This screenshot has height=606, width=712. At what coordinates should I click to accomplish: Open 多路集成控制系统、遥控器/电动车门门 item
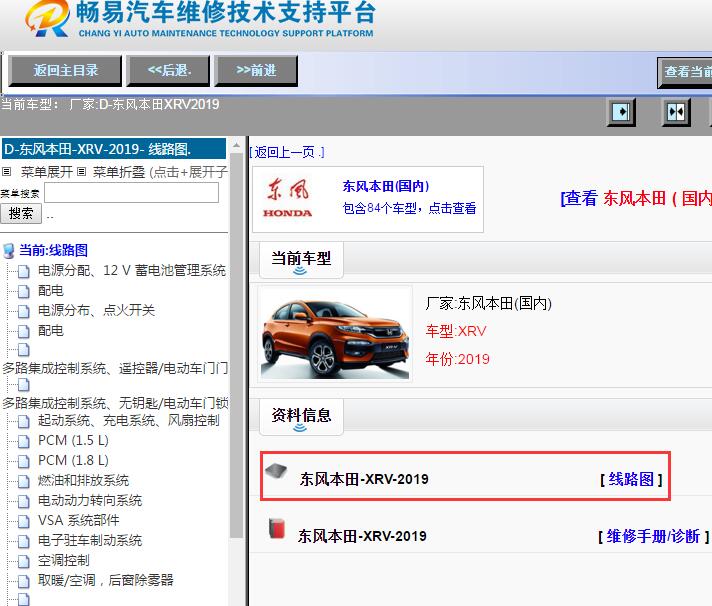click(x=115, y=368)
